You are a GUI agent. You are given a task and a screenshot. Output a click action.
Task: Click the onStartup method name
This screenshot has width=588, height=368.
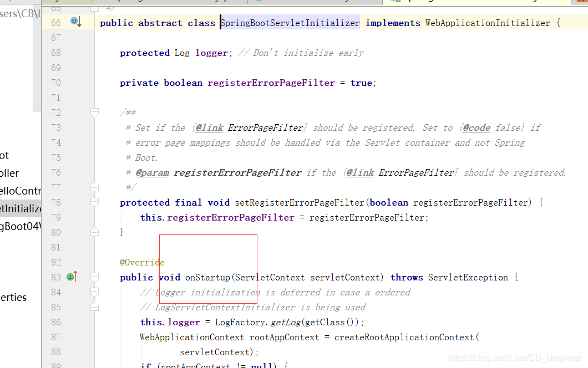pyautogui.click(x=207, y=277)
